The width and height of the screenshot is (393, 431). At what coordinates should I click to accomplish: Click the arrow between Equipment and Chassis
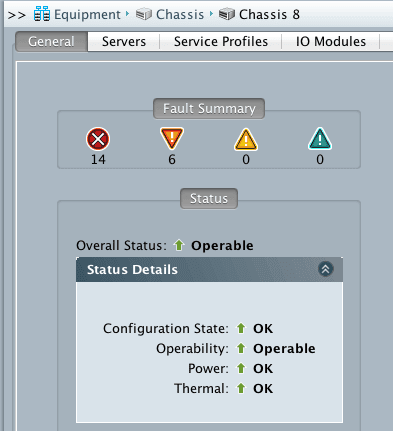pyautogui.click(x=127, y=14)
